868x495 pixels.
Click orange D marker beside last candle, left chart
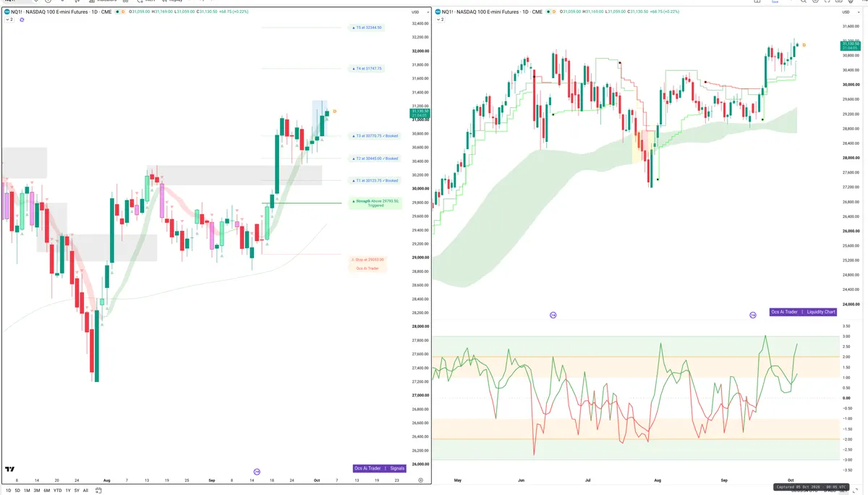pyautogui.click(x=334, y=111)
